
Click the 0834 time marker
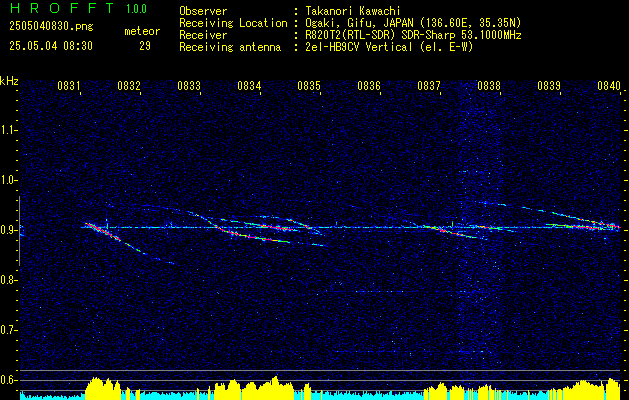click(249, 85)
